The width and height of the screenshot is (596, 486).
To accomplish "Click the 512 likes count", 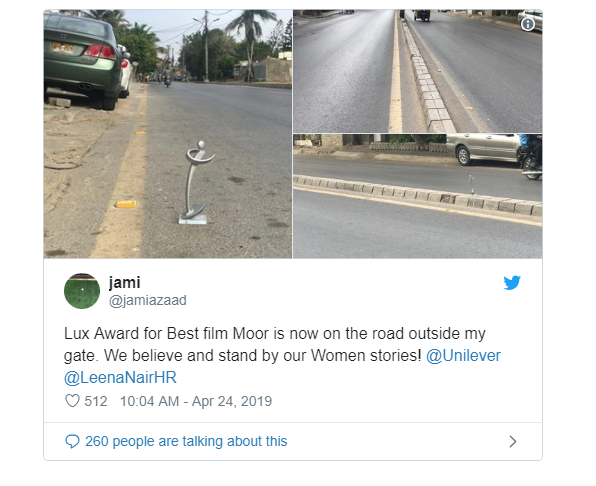I will (96, 401).
